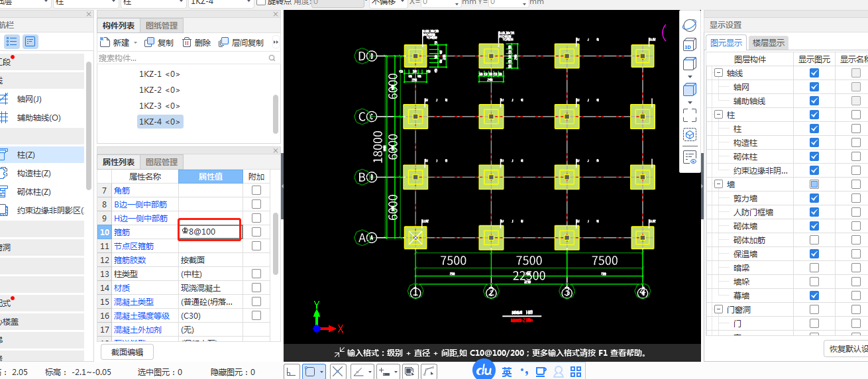Viewport: 868px width, 379px height.
Task: Click the boxed cube local 3D icon
Action: click(x=690, y=135)
